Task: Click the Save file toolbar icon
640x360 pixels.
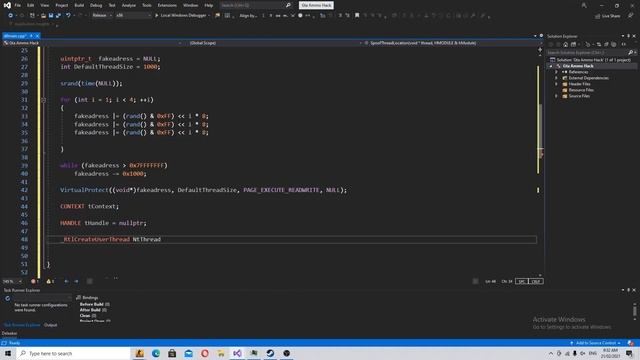Action: click(x=51, y=16)
